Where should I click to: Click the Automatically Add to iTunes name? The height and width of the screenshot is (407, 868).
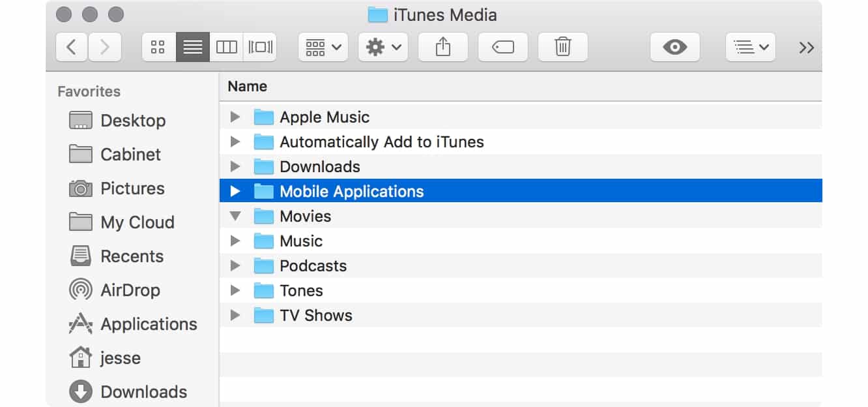[x=382, y=142]
